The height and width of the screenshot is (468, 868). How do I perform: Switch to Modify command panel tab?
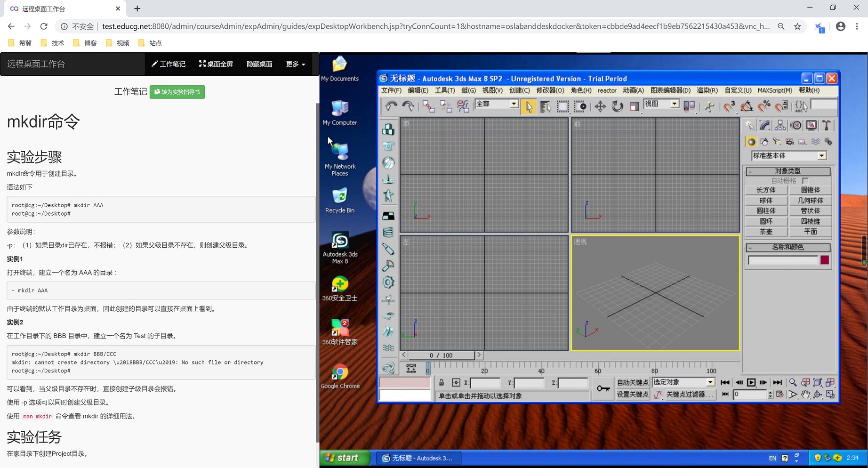tap(765, 125)
